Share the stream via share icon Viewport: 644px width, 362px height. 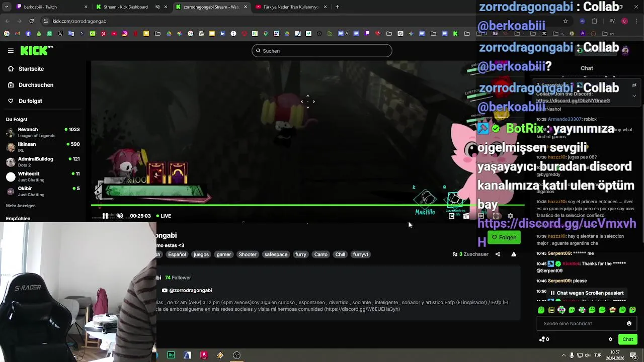(x=498, y=254)
